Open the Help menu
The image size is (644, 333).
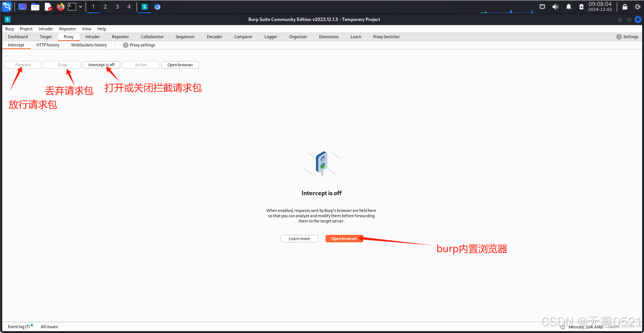tap(102, 29)
